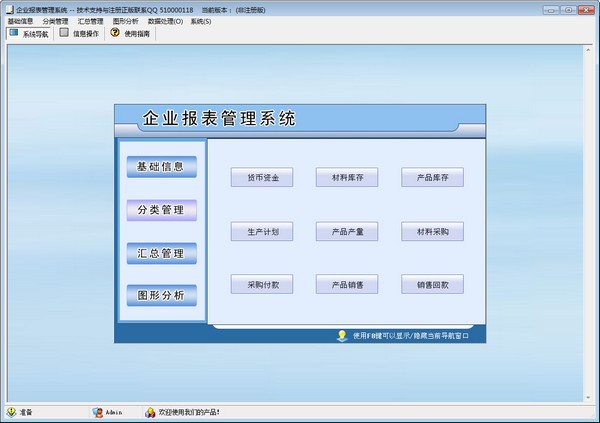Open the 销售回款 module

(x=432, y=284)
